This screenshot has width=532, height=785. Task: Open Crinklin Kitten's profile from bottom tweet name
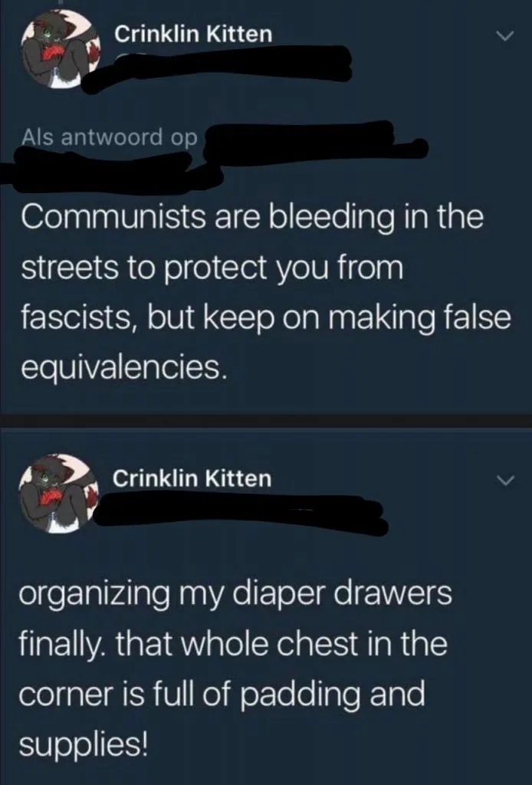[192, 478]
